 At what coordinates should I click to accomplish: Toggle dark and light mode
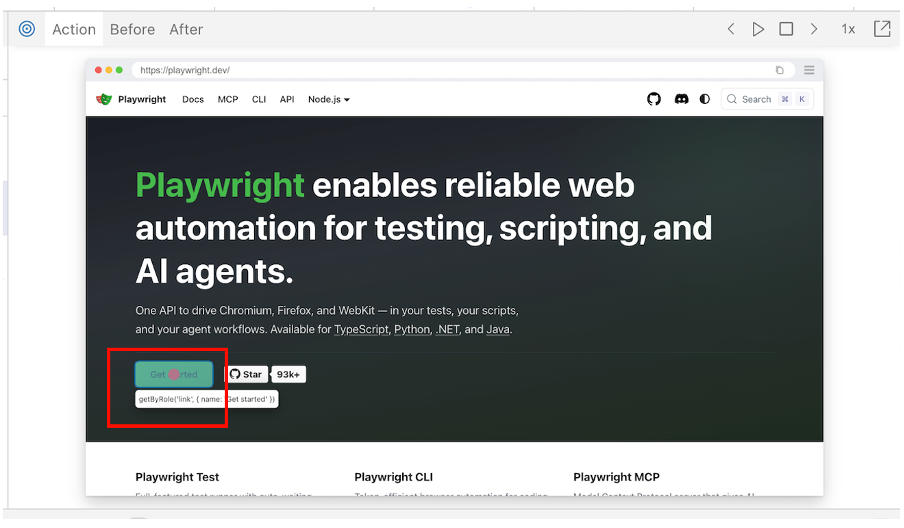click(705, 99)
